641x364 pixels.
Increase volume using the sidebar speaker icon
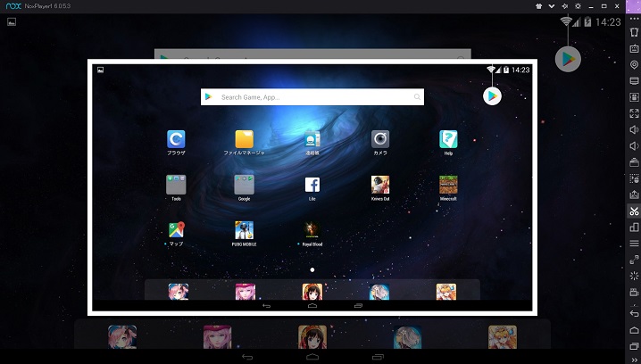634,129
